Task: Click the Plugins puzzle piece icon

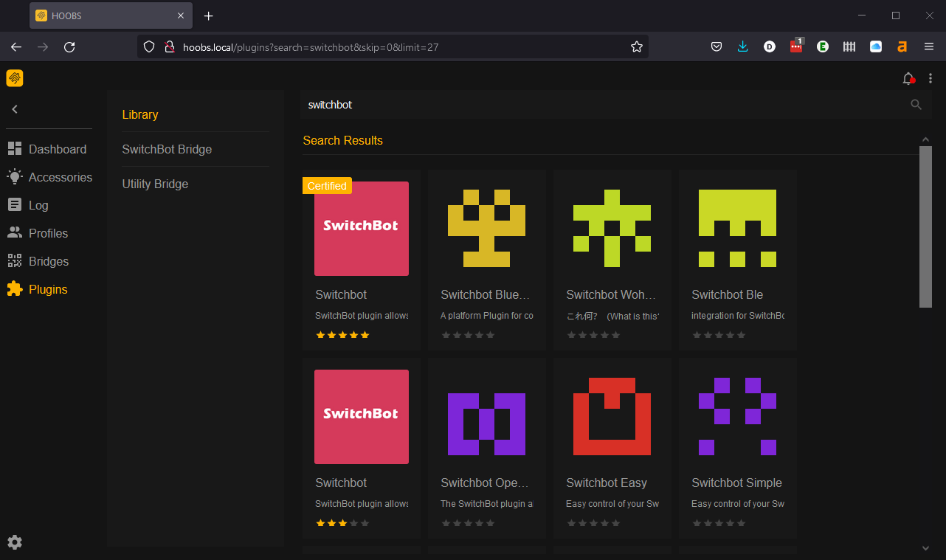Action: (x=15, y=289)
